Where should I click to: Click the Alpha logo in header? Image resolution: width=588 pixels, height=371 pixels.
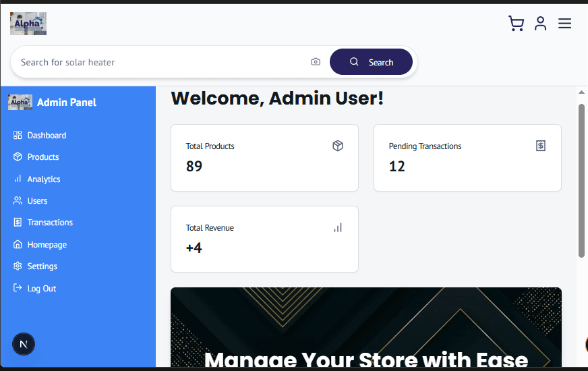[28, 23]
